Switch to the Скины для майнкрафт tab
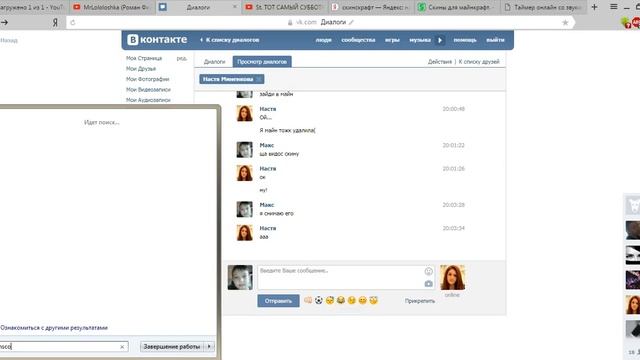Viewport: 640px width, 360px height. 457,7
